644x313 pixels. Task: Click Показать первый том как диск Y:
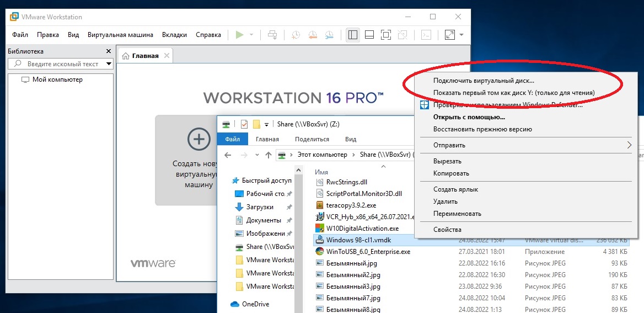pos(514,93)
